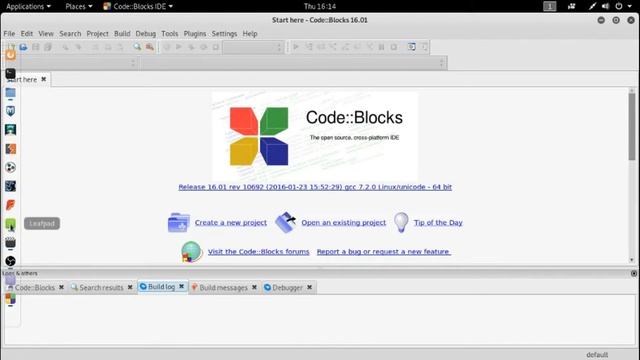Open the Applications menu in top bar

[28, 6]
